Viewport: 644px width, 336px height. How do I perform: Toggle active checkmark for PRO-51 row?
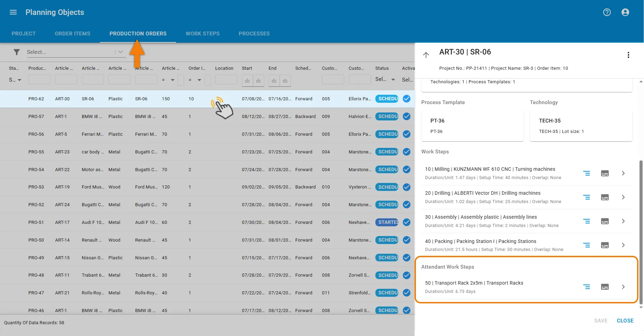pos(407,222)
